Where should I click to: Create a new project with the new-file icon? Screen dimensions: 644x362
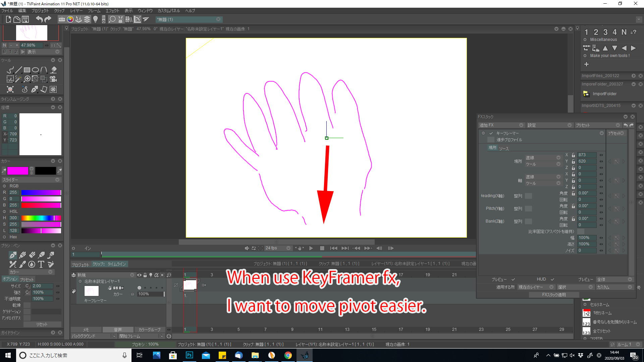click(9, 19)
